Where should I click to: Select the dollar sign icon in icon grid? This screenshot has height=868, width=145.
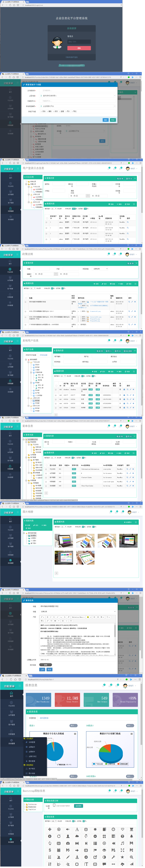pos(50,850)
